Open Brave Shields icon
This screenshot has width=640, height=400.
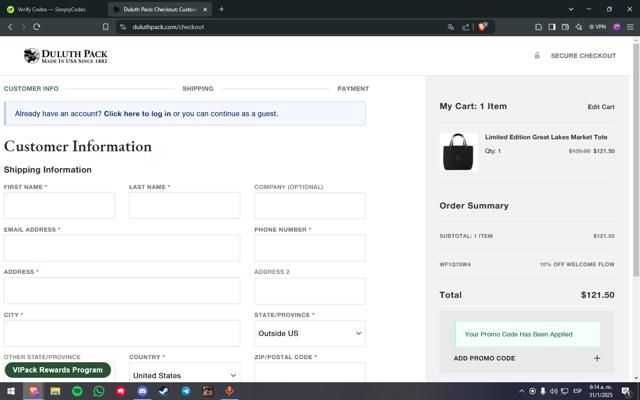point(483,27)
